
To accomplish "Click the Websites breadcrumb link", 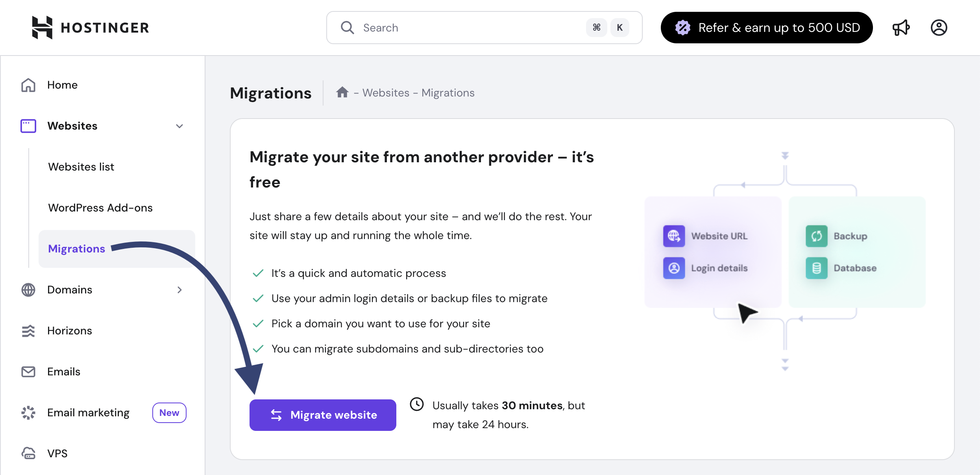I will coord(386,93).
